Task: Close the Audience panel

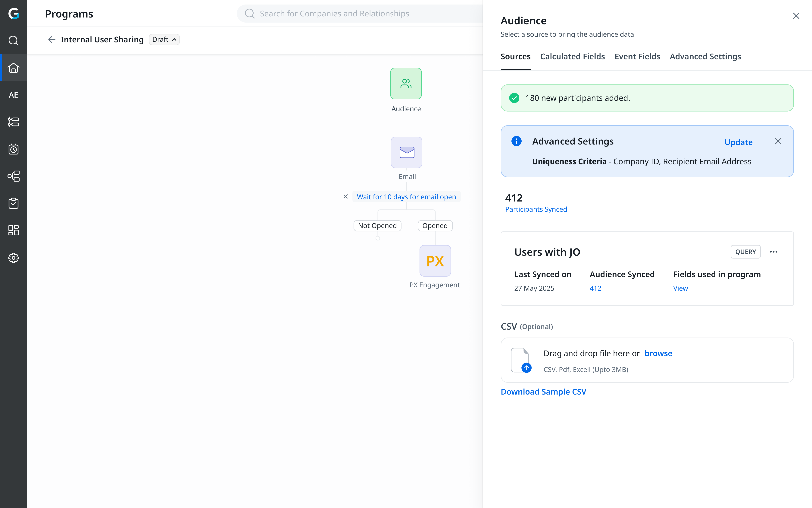Action: (796, 16)
